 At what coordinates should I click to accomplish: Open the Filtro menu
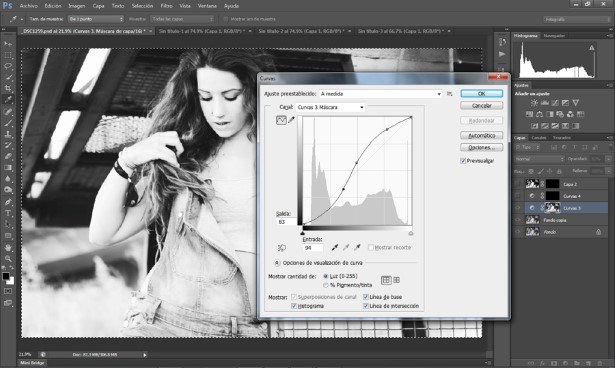pyautogui.click(x=166, y=6)
